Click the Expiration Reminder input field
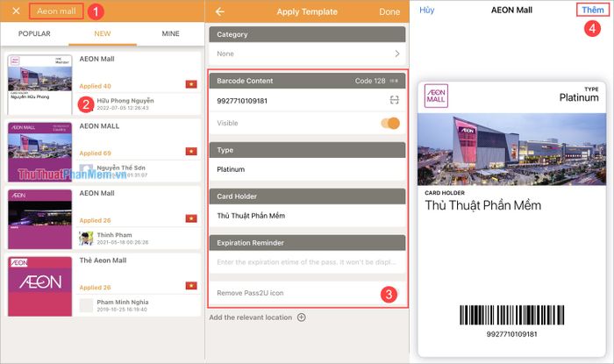This screenshot has height=364, width=614. click(x=307, y=262)
